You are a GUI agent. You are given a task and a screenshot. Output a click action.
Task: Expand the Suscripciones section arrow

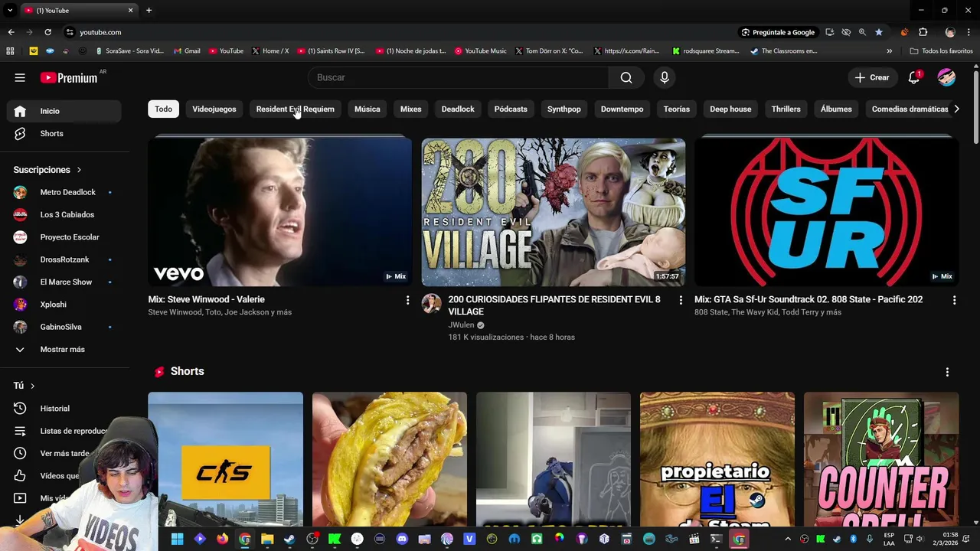pyautogui.click(x=78, y=170)
